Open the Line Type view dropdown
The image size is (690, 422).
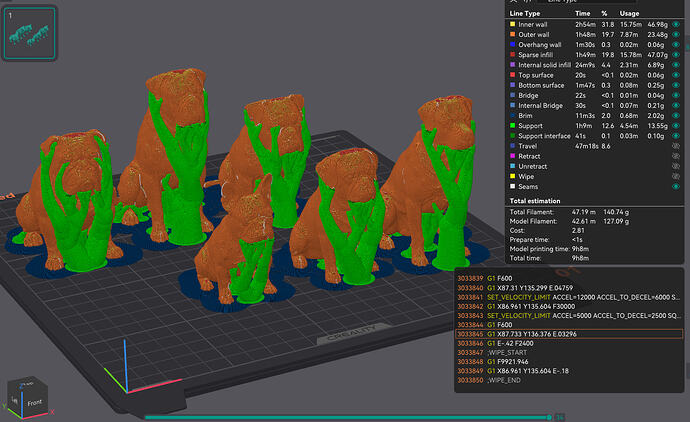(x=585, y=1)
